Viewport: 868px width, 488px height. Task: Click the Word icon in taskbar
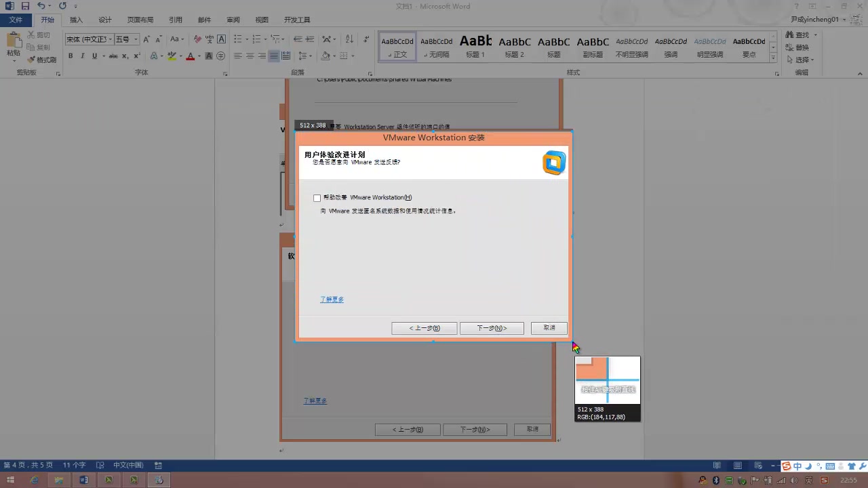click(84, 480)
